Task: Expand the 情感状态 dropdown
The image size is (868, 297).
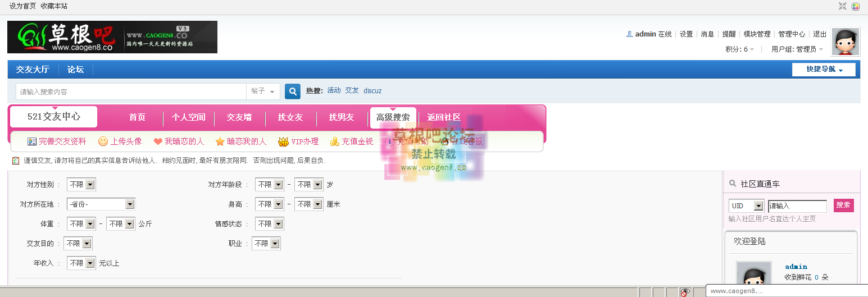Action: pyautogui.click(x=270, y=224)
